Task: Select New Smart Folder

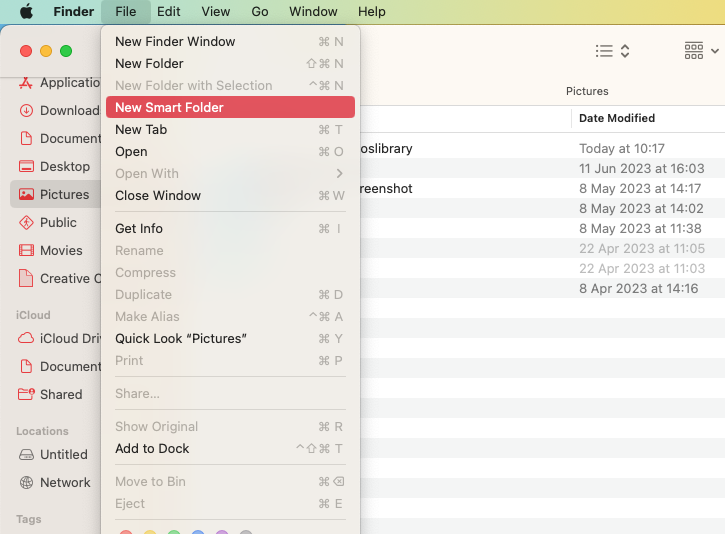Action: 230,107
